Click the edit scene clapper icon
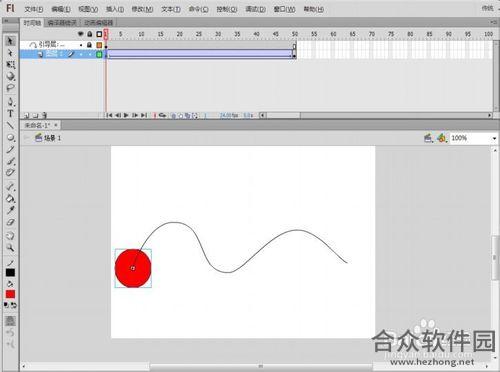 pos(428,138)
